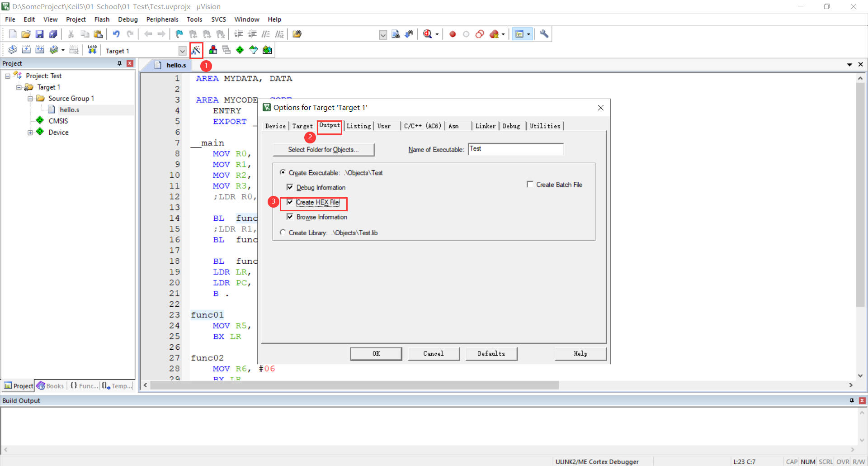
Task: Click the Configuration wrench icon
Action: (x=544, y=34)
